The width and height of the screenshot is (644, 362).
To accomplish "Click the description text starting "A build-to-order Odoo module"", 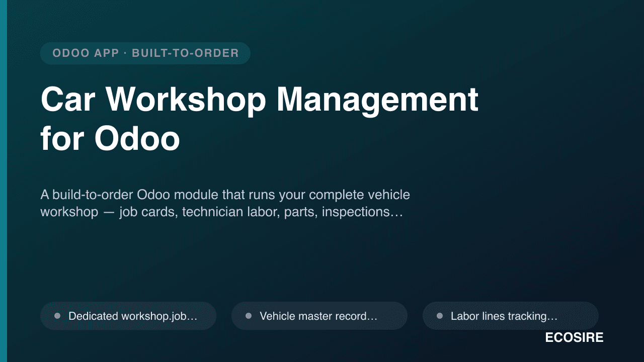I will [225, 203].
